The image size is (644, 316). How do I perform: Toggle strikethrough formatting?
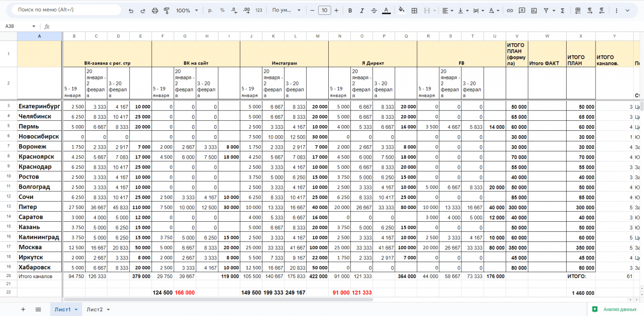pyautogui.click(x=374, y=11)
